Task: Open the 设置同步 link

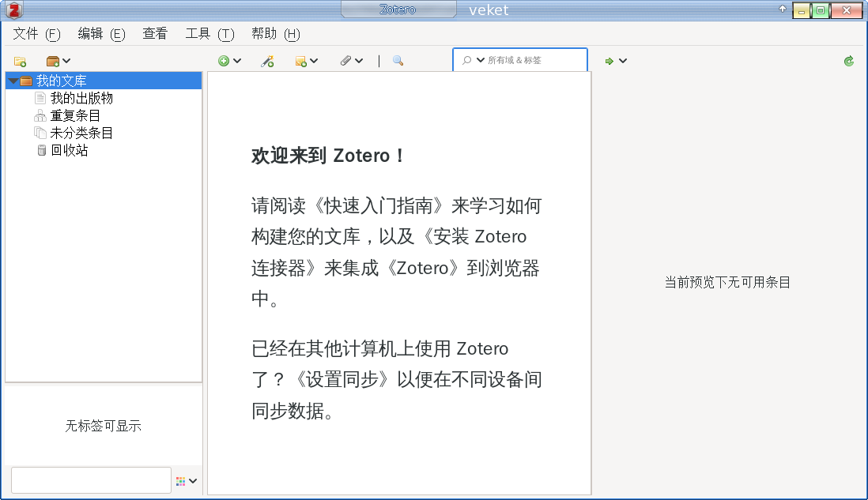Action: (x=342, y=379)
